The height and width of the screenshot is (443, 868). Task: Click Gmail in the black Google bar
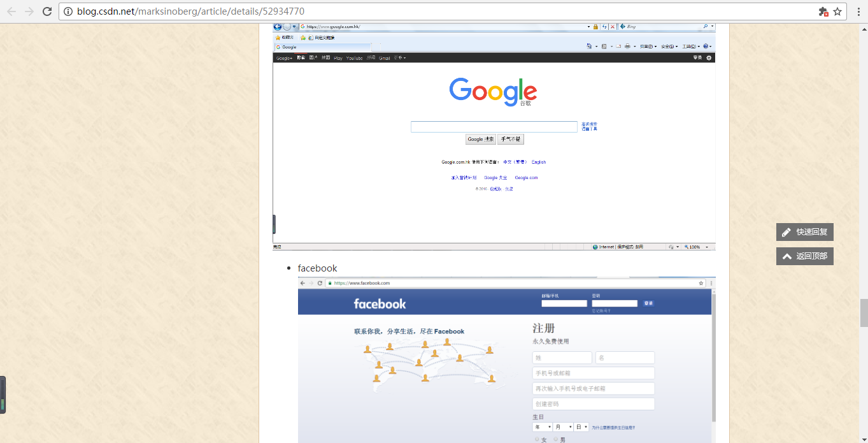pos(385,58)
